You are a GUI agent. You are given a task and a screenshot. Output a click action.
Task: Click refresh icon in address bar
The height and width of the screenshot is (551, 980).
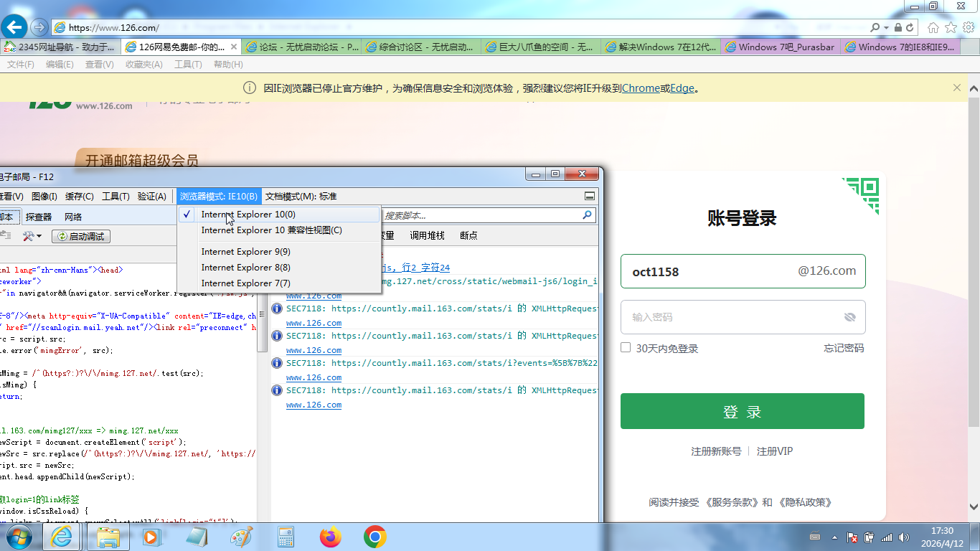pos(910,27)
